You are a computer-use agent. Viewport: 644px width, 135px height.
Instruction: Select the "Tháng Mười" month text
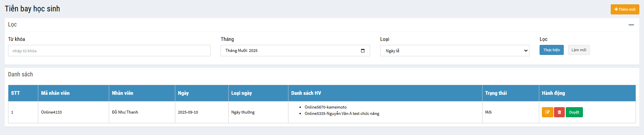(236, 51)
